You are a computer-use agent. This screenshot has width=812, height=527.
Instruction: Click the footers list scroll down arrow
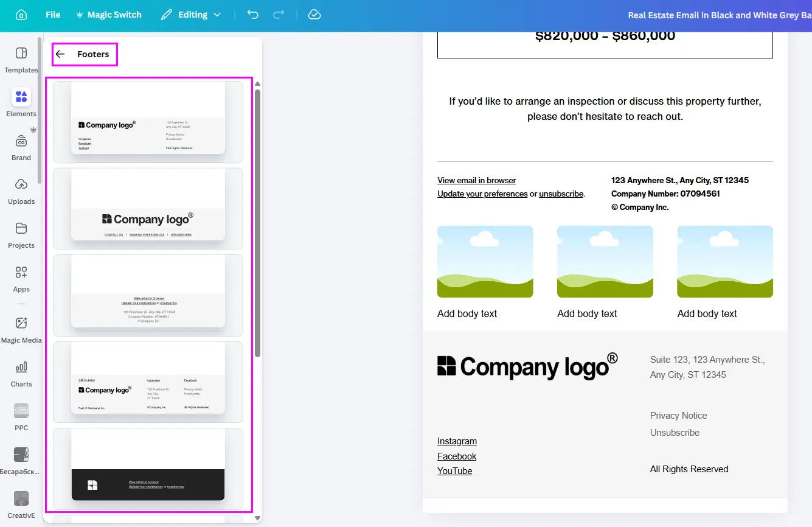tap(257, 518)
